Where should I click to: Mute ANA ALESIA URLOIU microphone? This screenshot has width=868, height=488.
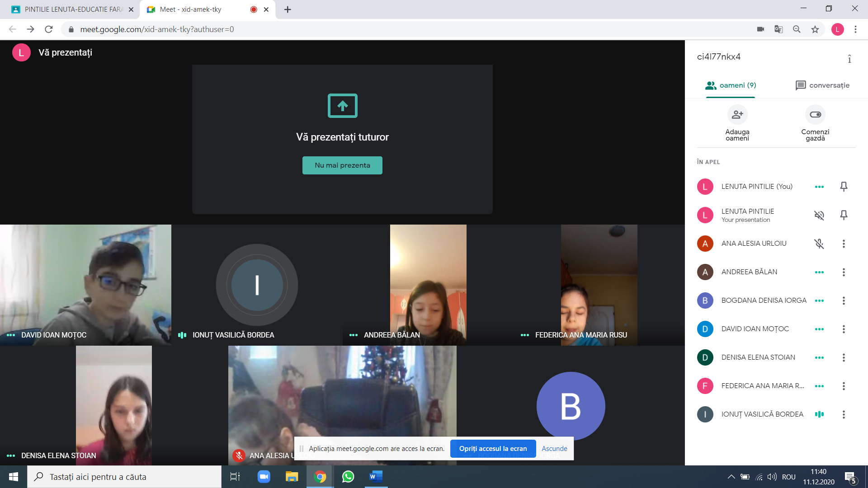point(819,244)
